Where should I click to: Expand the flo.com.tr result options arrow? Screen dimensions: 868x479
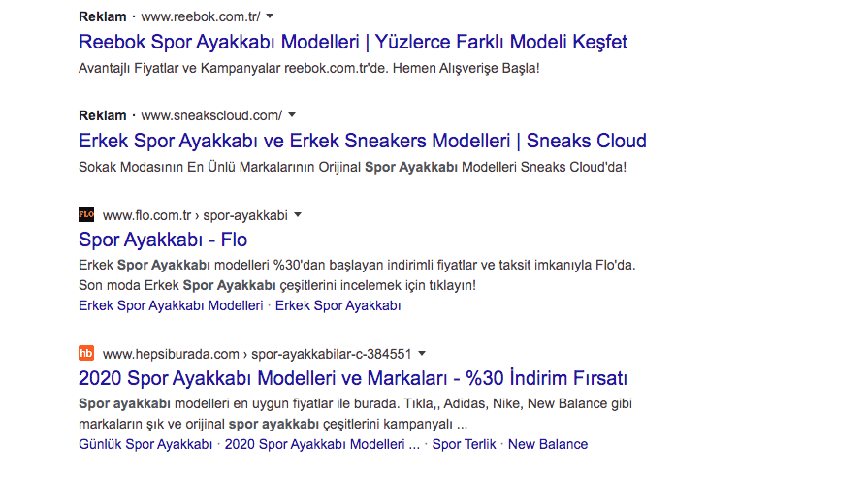(298, 215)
